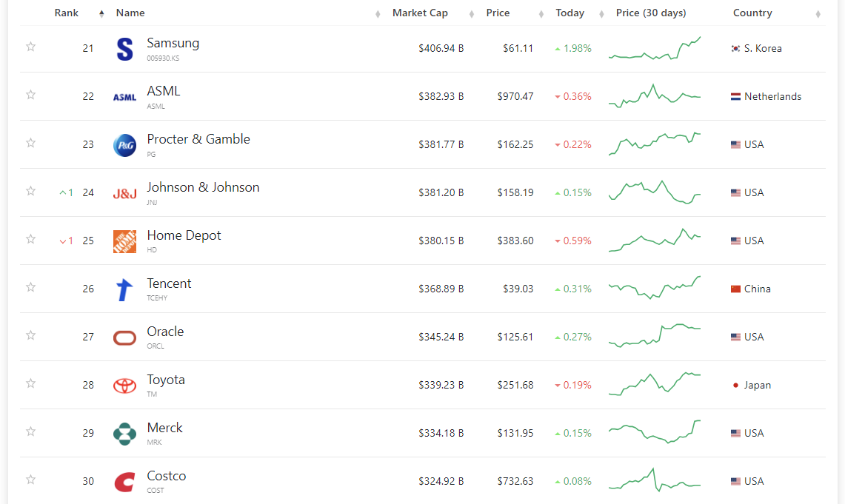Click the Tencent logo icon
Screen dimensions: 845x504
(x=124, y=289)
